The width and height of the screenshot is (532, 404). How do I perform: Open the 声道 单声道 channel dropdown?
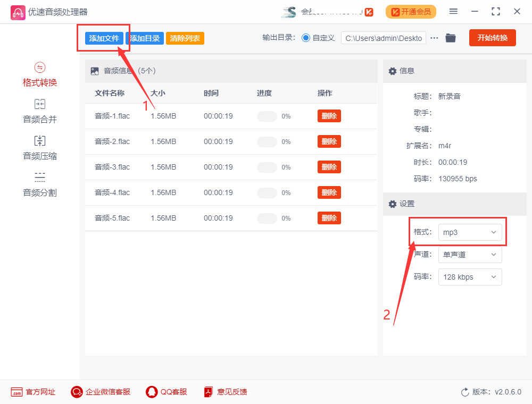click(470, 255)
